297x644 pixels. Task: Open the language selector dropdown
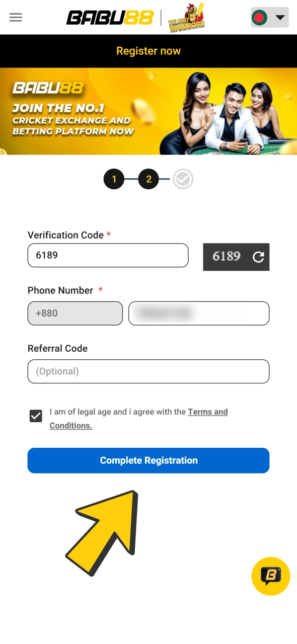269,17
